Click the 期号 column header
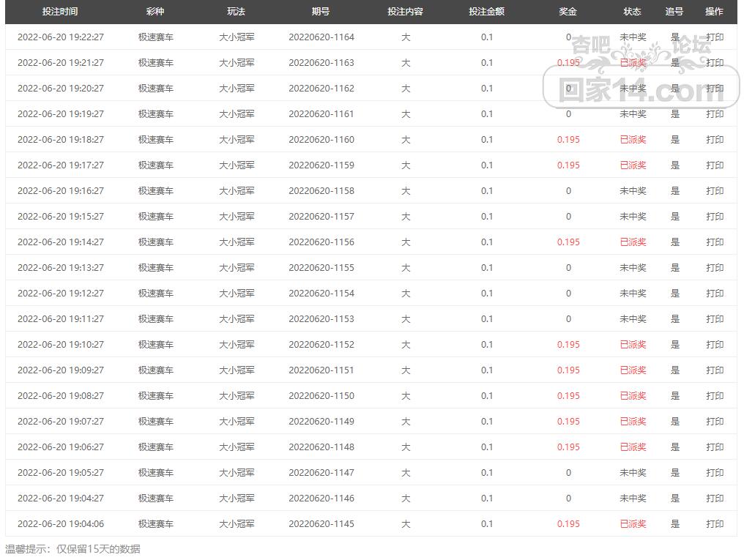This screenshot has height=560, width=744. pyautogui.click(x=321, y=12)
